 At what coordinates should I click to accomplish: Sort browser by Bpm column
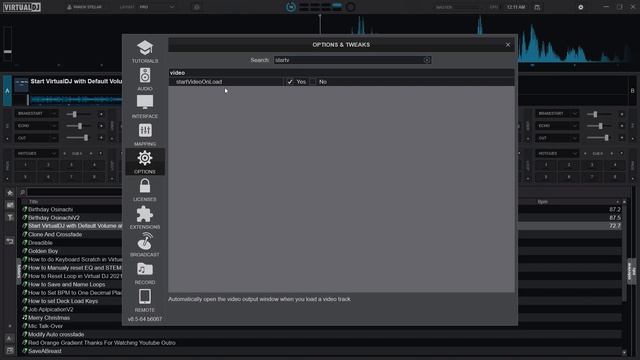[x=542, y=202]
